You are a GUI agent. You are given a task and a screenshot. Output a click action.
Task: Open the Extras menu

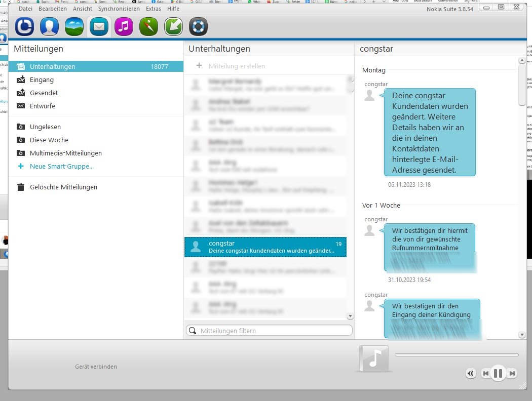[154, 9]
